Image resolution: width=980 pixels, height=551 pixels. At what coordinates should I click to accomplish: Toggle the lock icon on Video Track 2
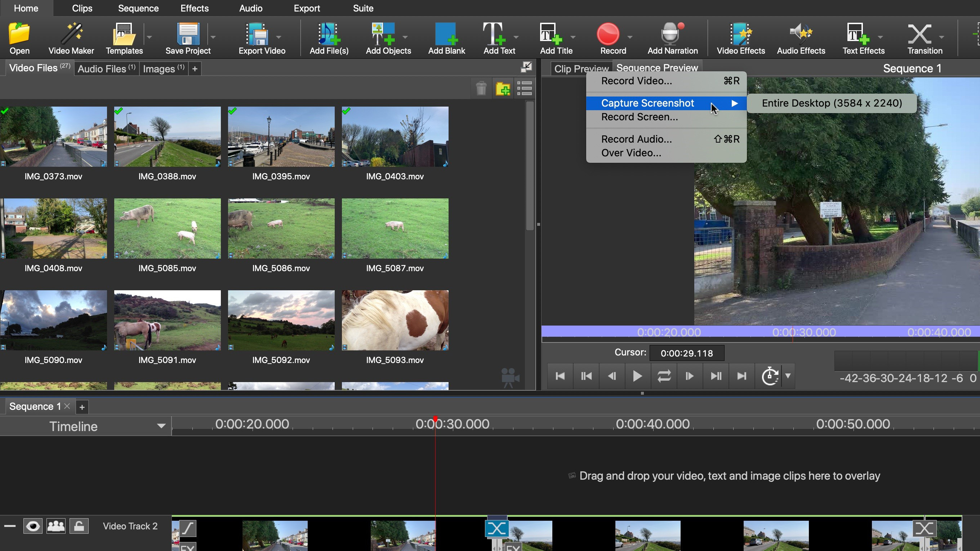[79, 526]
